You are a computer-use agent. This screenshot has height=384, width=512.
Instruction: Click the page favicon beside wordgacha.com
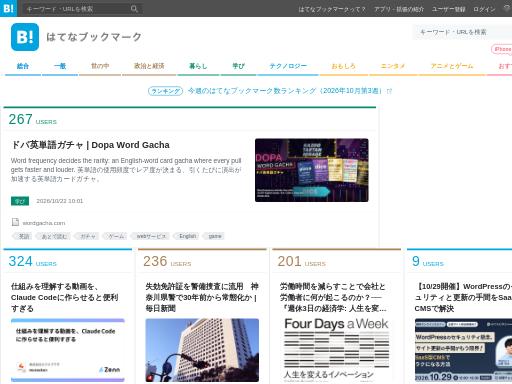tap(15, 222)
